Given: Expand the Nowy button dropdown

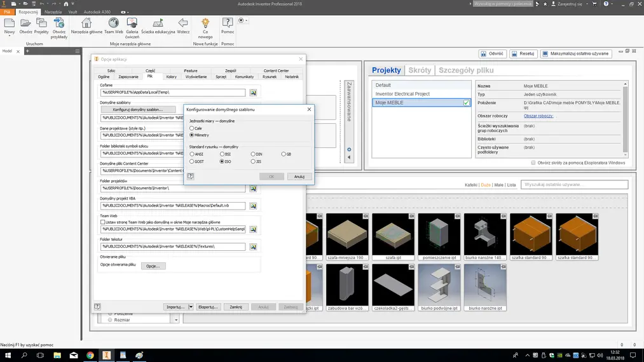Looking at the screenshot, I should pyautogui.click(x=9, y=37).
